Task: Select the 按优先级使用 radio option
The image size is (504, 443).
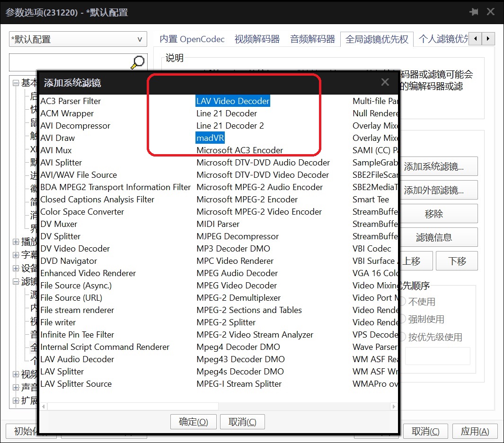Action: coord(435,337)
